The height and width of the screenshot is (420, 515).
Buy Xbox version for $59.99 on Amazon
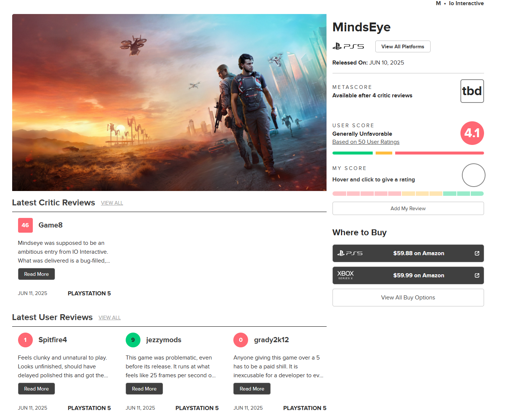coord(408,275)
